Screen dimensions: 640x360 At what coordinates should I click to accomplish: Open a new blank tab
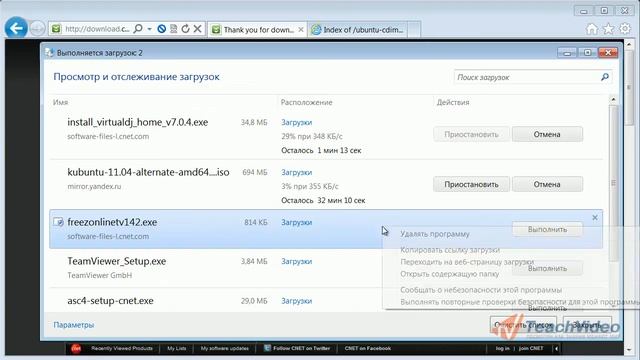point(414,29)
